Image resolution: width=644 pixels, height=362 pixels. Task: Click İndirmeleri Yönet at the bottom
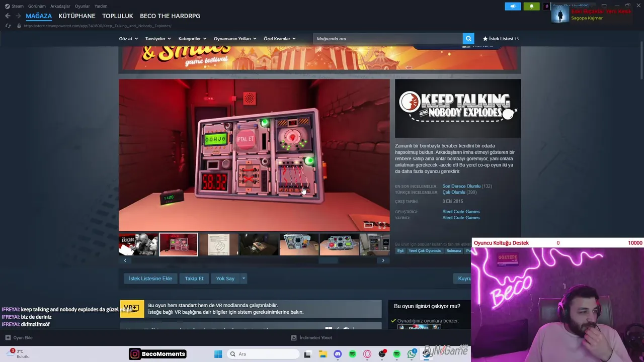[x=316, y=338]
